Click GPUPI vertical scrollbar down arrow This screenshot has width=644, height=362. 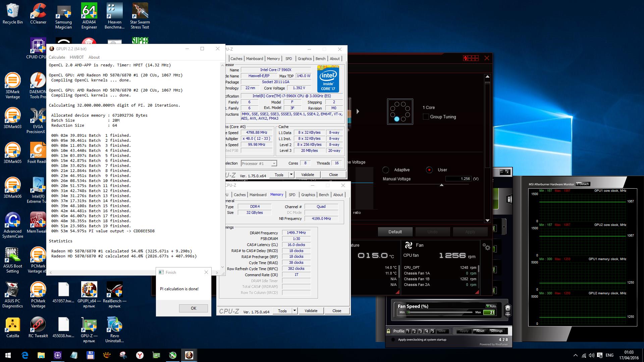click(x=222, y=267)
